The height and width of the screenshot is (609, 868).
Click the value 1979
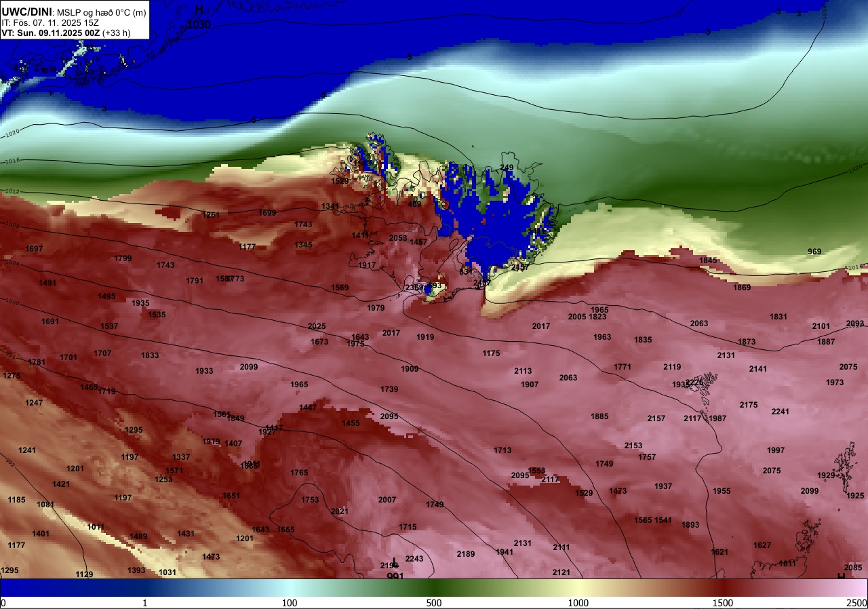pos(376,308)
